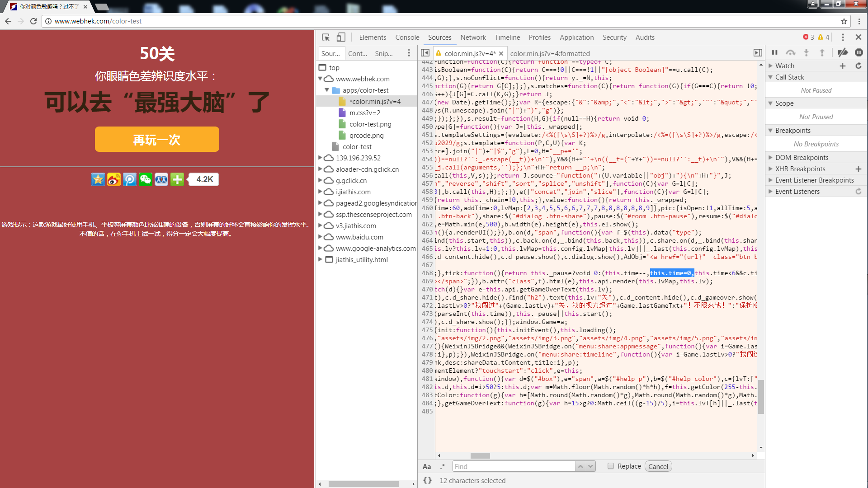This screenshot has height=488, width=868.
Task: Collapse the apps/color-test folder
Action: pos(327,90)
